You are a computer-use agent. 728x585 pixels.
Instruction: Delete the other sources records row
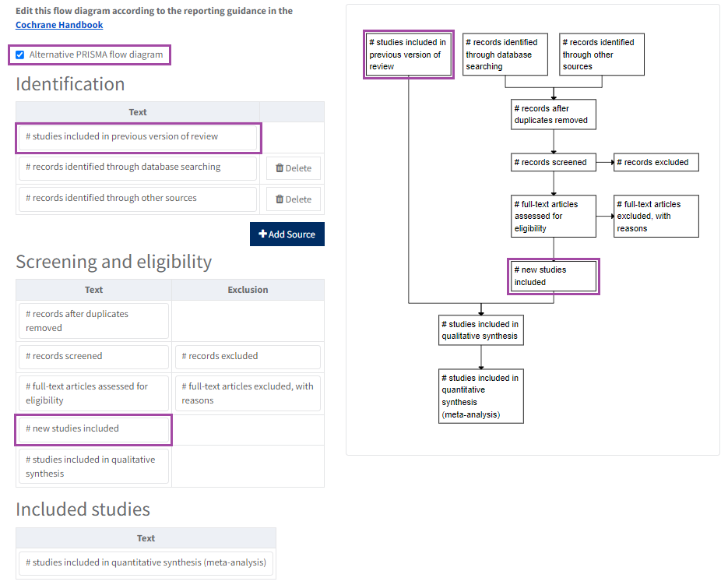tap(294, 199)
